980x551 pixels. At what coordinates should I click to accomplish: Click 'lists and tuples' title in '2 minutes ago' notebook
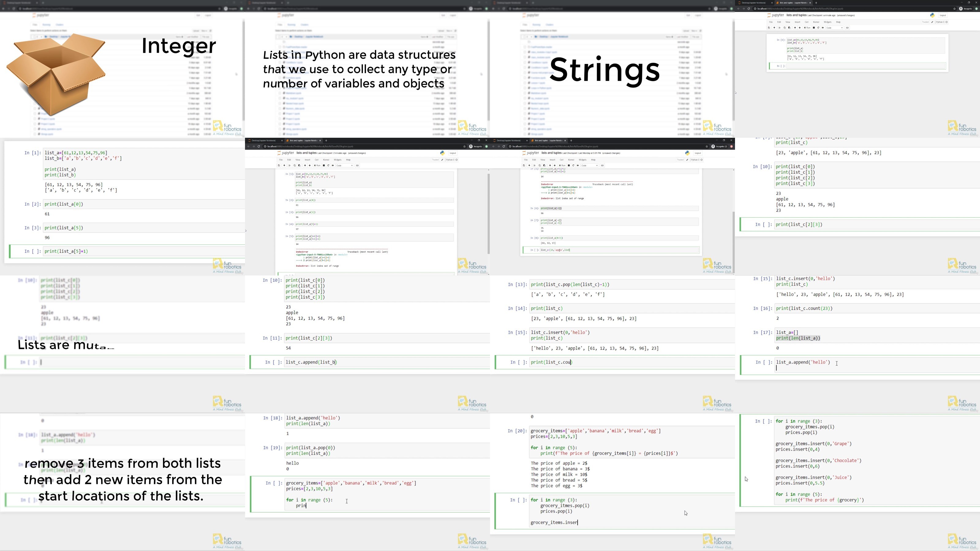306,153
